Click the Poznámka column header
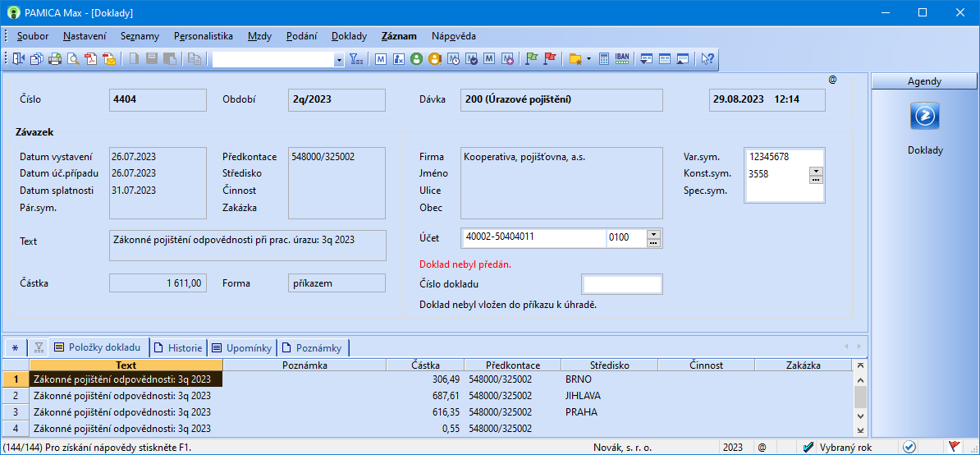This screenshot has width=980, height=455. point(305,365)
